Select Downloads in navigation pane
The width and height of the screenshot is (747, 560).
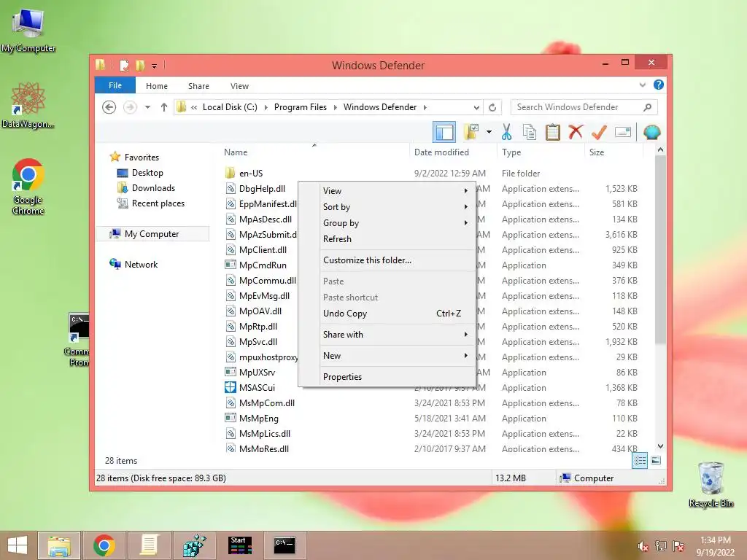[x=153, y=188]
